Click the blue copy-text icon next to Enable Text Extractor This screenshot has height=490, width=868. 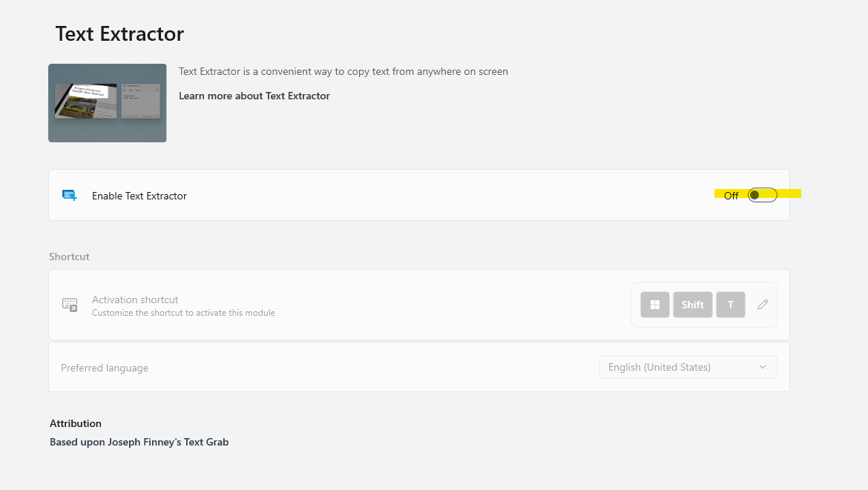coord(69,194)
